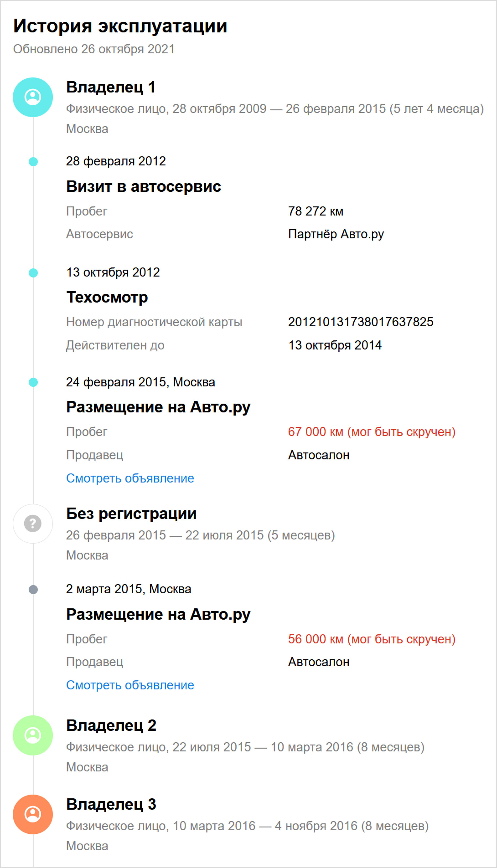Viewport: 497px width, 868px height.
Task: Click the red 56 000 км mileage warning
Action: pyautogui.click(x=372, y=639)
